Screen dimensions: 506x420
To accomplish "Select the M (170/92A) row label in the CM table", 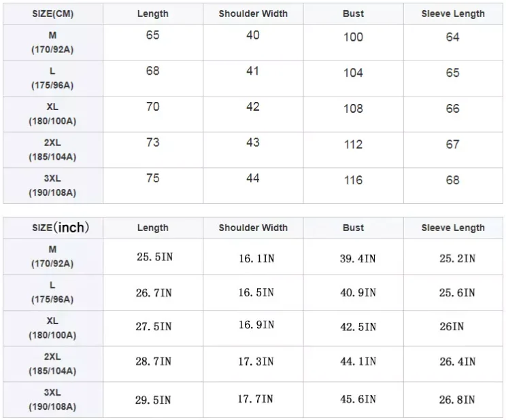I will pos(52,42).
